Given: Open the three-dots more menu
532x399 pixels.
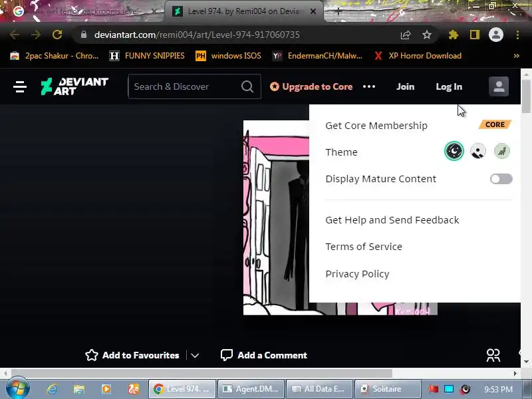Looking at the screenshot, I should [x=369, y=86].
